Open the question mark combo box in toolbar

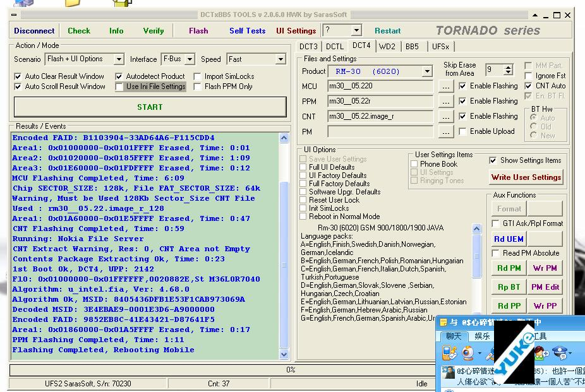pyautogui.click(x=357, y=30)
